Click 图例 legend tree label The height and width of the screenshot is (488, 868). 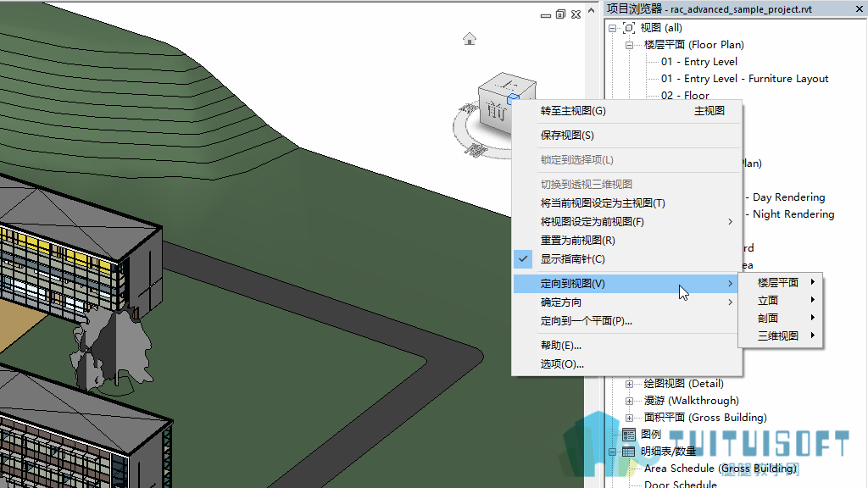pyautogui.click(x=651, y=435)
